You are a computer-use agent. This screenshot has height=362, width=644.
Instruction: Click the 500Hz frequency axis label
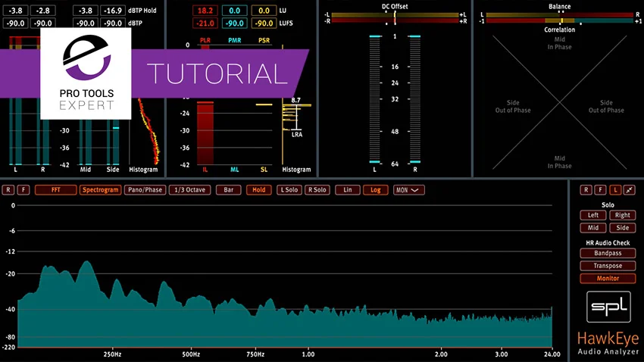point(191,354)
